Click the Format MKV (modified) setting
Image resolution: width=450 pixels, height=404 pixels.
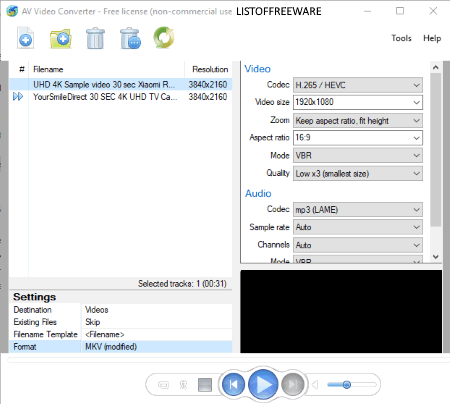[x=120, y=347]
